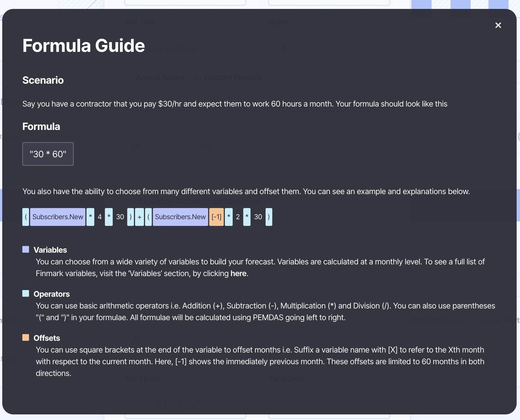Viewport: 520px width, 420px height.
Task: Click the asterisk right after the [-1] offset
Action: tap(229, 217)
